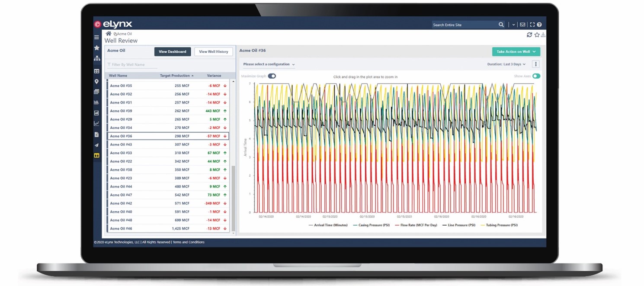The image size is (644, 286).
Task: Click the paper plane send icon in sidebar
Action: [97, 145]
